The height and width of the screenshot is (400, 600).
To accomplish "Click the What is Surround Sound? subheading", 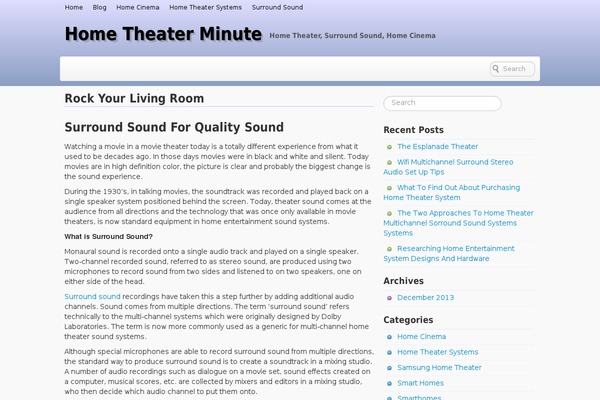I will 108,237.
